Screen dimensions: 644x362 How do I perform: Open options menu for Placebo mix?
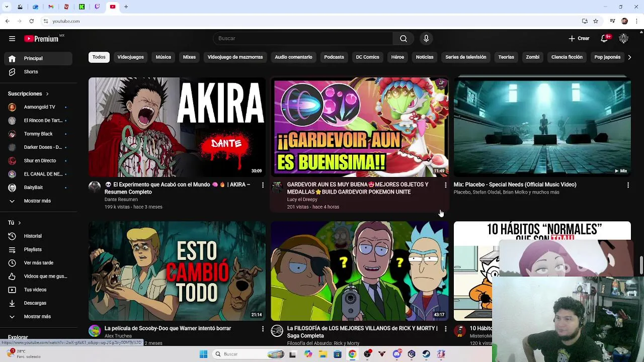[x=628, y=186]
